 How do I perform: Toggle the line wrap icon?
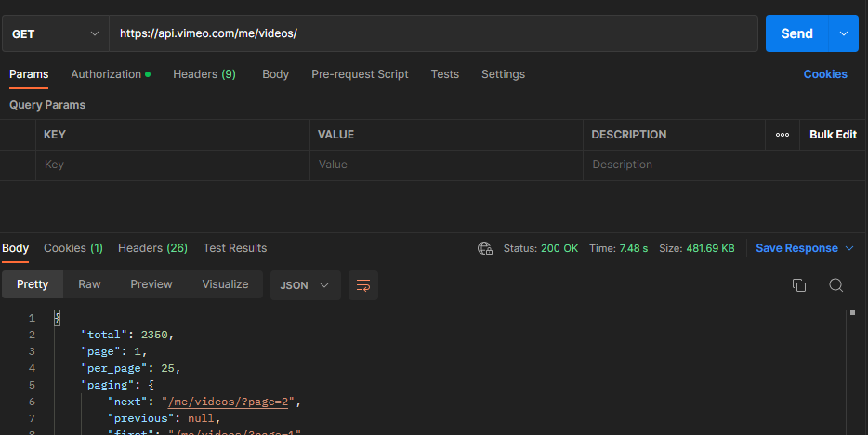point(363,285)
